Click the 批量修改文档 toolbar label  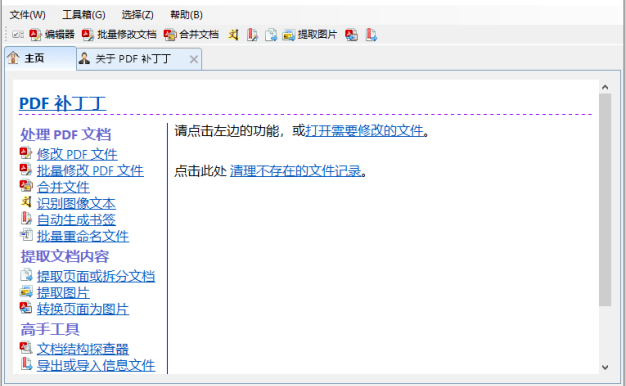coord(127,35)
